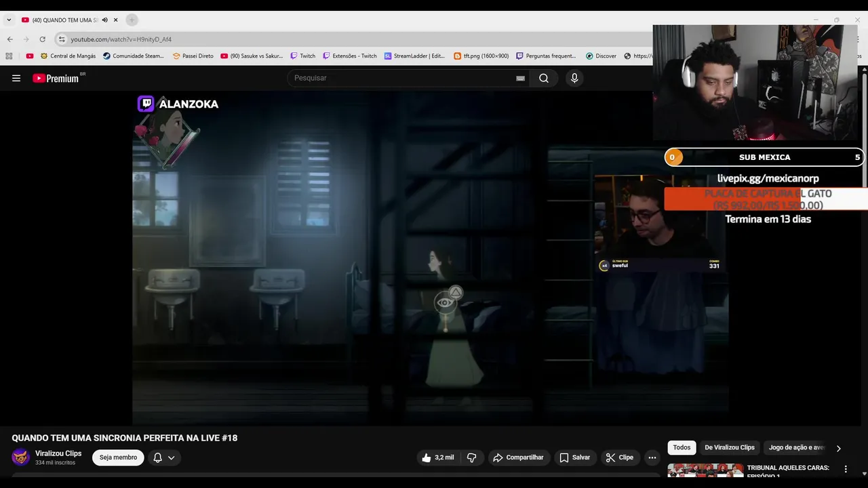Image resolution: width=868 pixels, height=488 pixels.
Task: Select the De Viralizou Clips chip
Action: click(x=730, y=447)
